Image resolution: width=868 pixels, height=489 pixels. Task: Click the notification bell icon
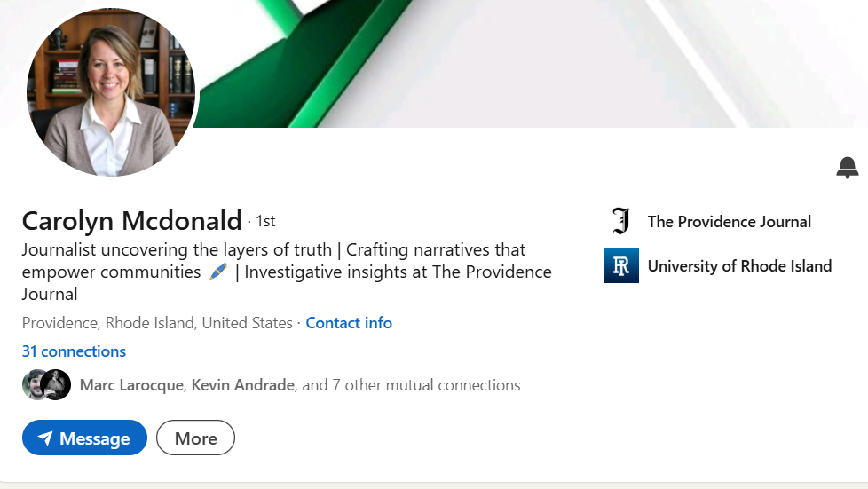coord(847,167)
